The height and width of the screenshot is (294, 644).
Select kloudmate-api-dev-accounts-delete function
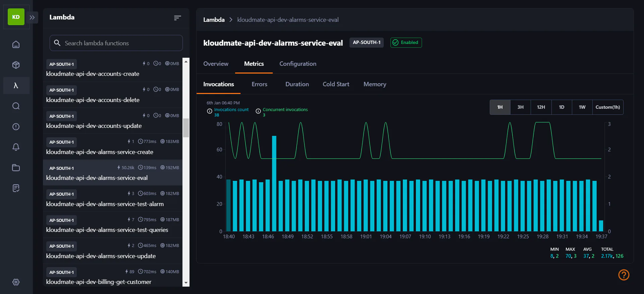(113, 95)
